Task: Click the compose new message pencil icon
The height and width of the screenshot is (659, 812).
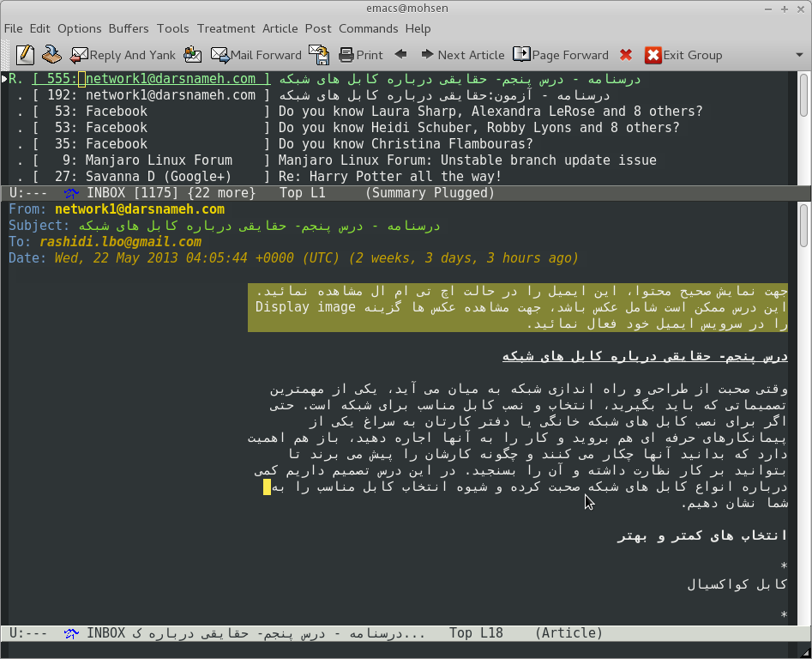Action: pos(25,55)
